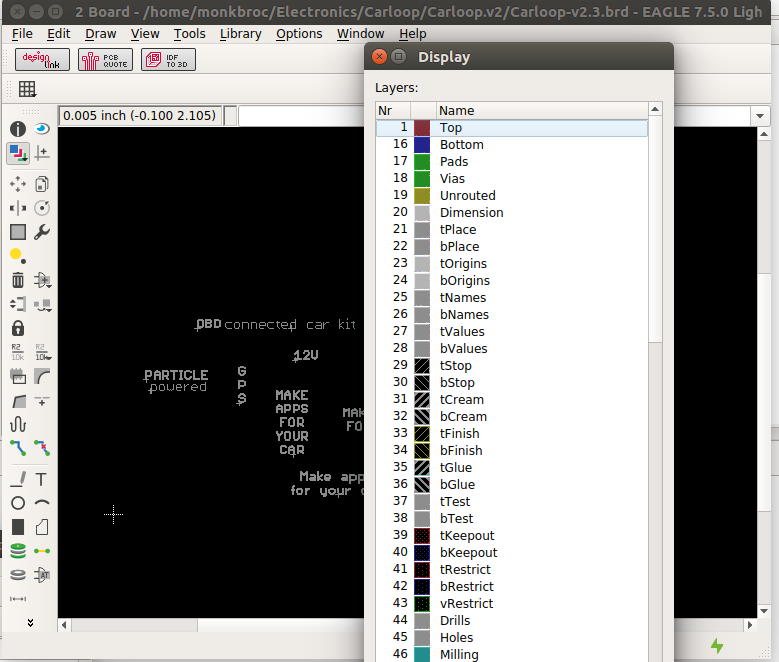779x662 pixels.
Task: Select the Arc tool
Action: pos(42,503)
